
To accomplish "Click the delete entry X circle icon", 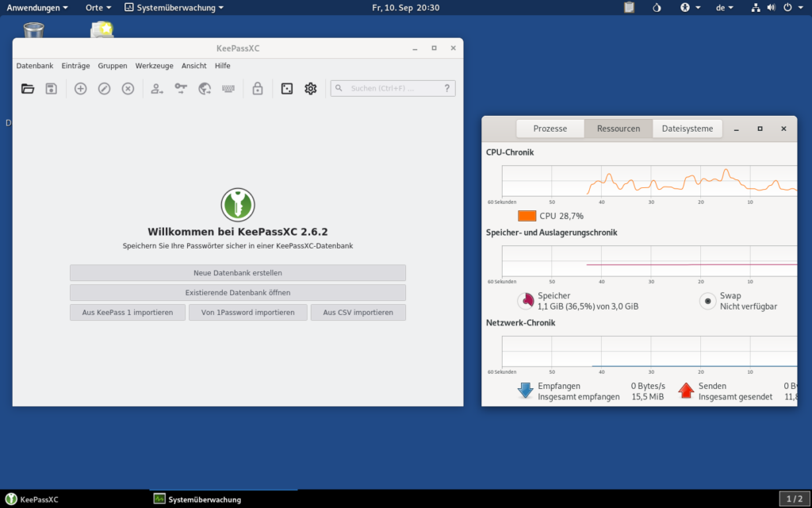I will [x=128, y=89].
